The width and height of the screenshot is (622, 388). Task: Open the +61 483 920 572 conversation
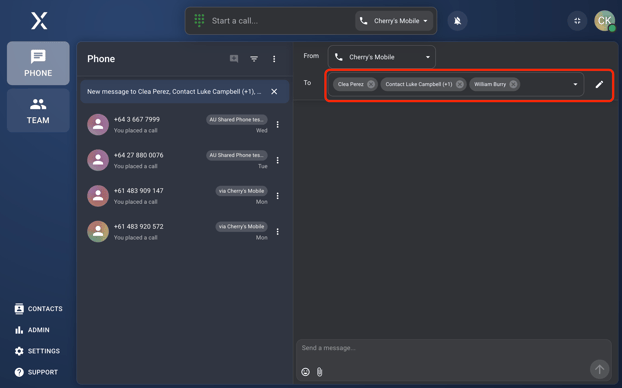click(185, 232)
